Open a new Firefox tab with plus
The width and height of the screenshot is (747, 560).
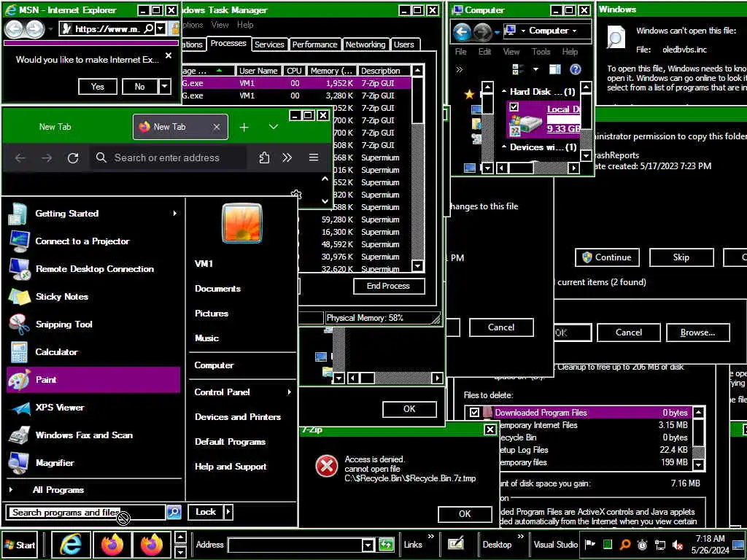(244, 127)
